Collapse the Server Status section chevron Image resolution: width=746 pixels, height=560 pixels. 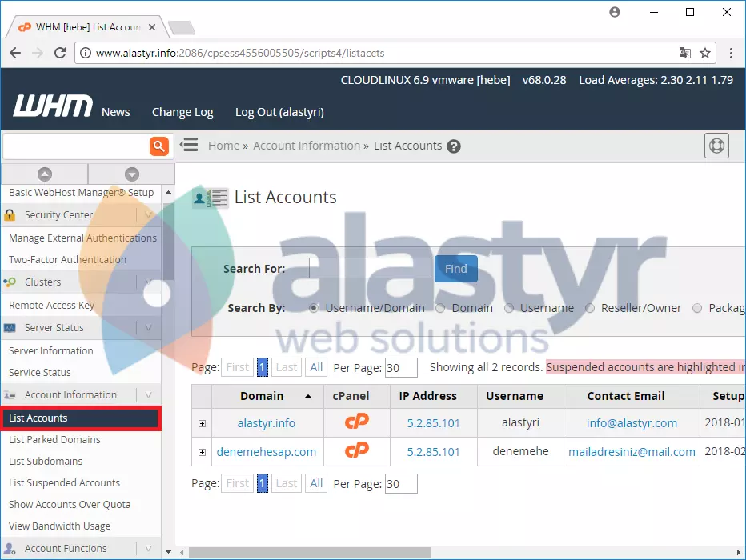(x=148, y=328)
